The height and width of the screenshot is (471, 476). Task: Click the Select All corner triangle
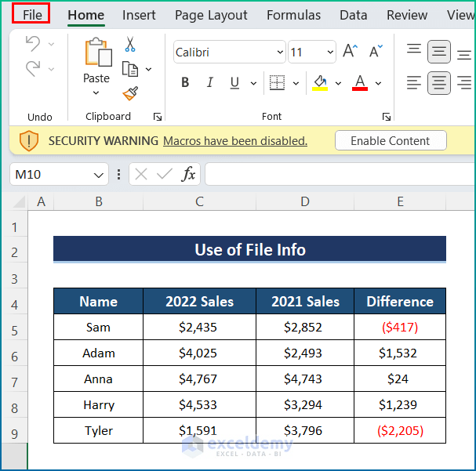coord(19,201)
